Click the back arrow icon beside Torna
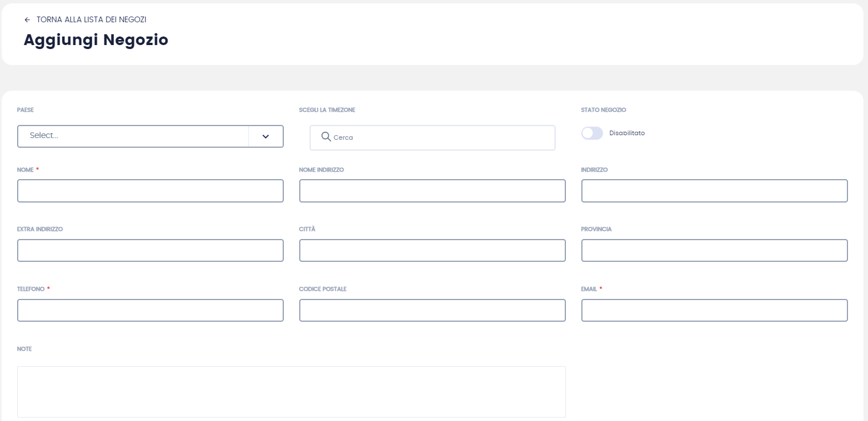868x421 pixels. pos(27,20)
